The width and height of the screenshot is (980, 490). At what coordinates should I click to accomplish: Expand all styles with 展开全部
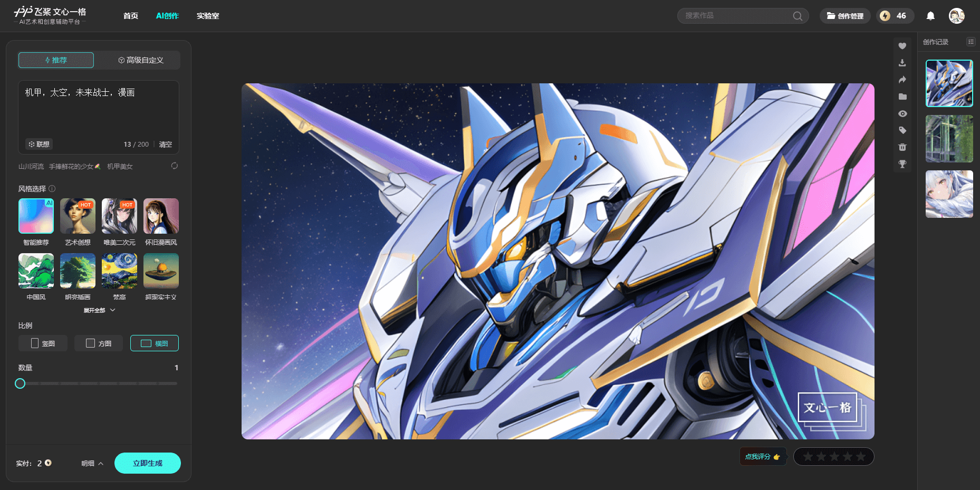tap(99, 310)
